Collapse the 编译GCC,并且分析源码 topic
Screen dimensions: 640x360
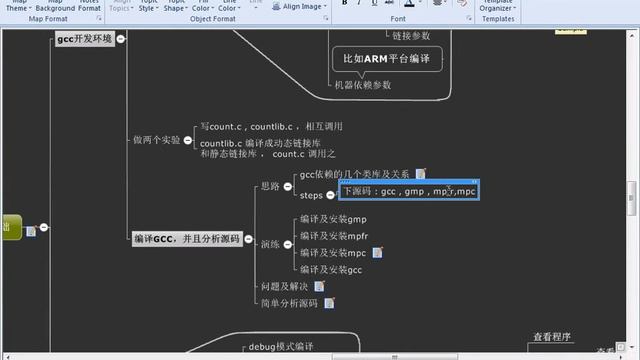tap(249, 239)
